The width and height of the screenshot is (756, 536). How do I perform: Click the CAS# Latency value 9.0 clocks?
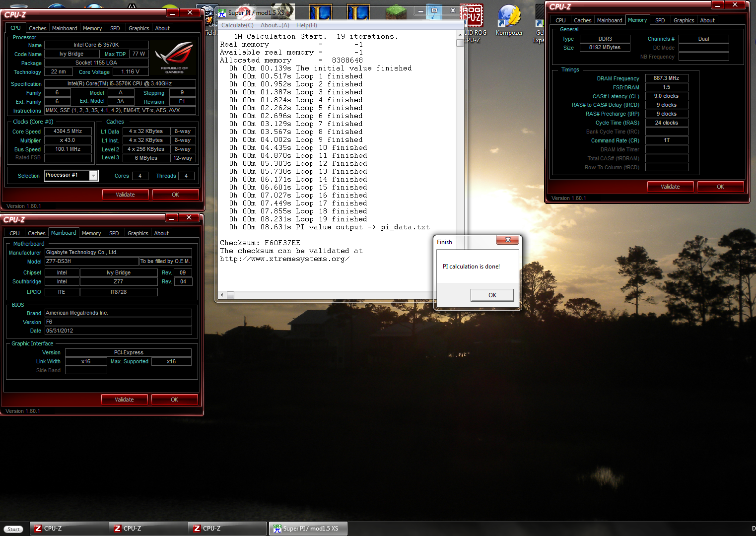(666, 96)
